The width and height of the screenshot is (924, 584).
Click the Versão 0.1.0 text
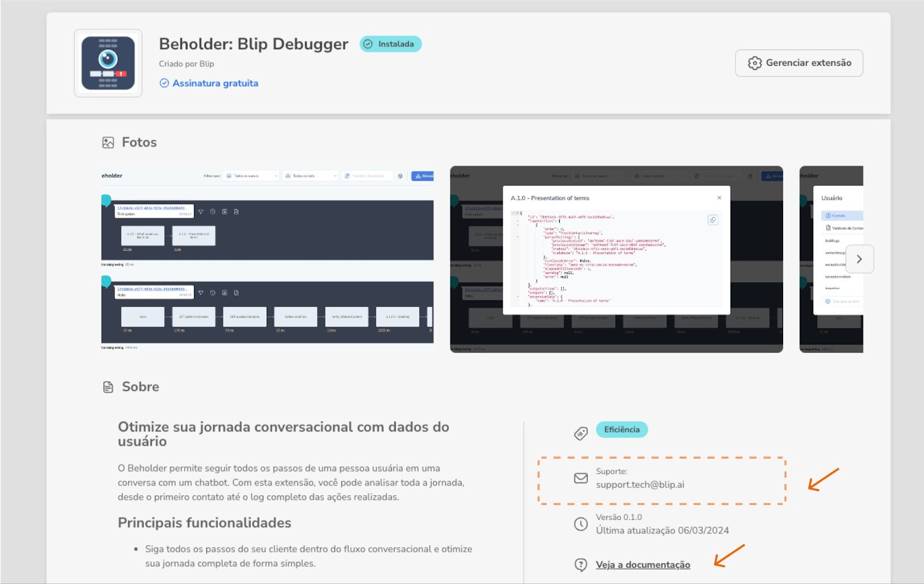[x=619, y=517]
